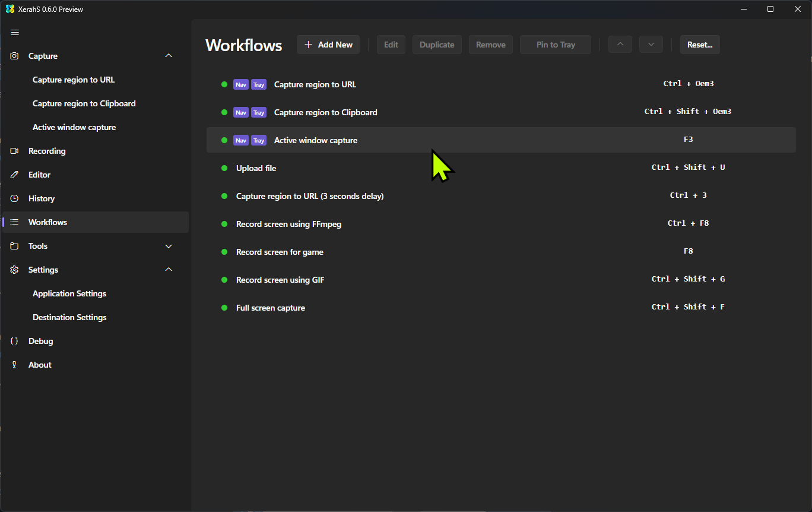Click the Recording video camera icon
Viewport: 812px width, 512px height.
(x=15, y=151)
